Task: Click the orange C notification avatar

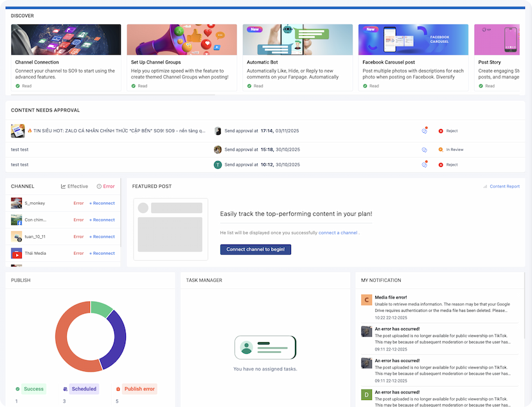Action: (x=366, y=300)
